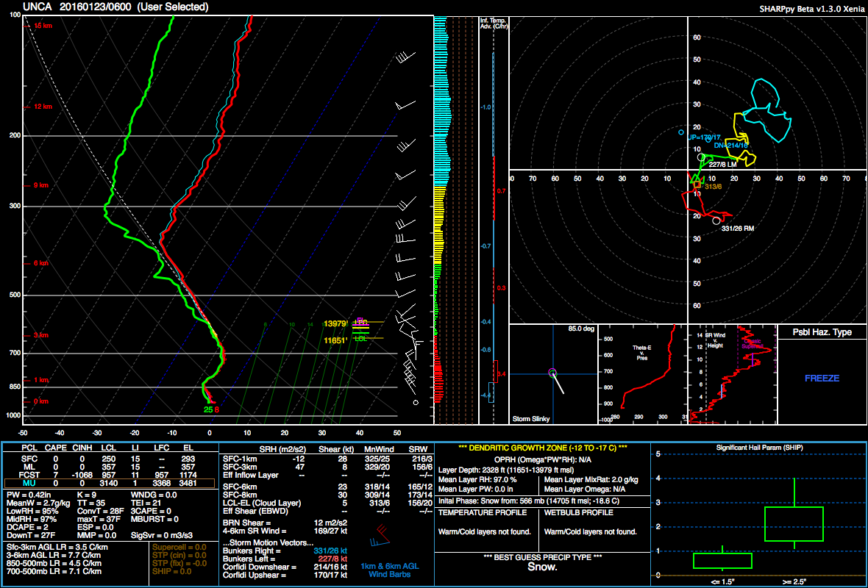This screenshot has height=588, width=868.
Task: Click the Snow. best guess precip type
Action: point(543,567)
